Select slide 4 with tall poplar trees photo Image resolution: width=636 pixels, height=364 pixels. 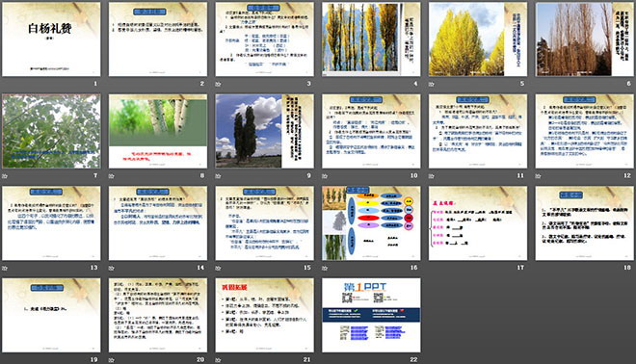(371, 39)
